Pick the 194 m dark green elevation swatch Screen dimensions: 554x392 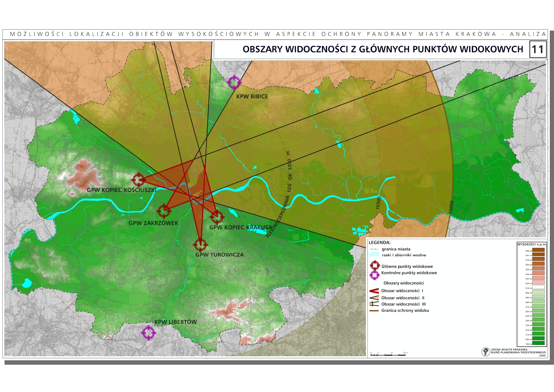click(539, 343)
